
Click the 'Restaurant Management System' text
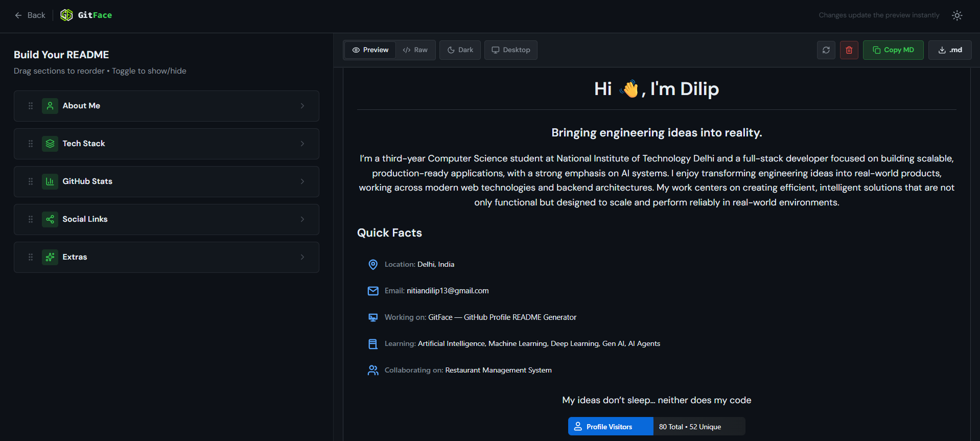[498, 370]
